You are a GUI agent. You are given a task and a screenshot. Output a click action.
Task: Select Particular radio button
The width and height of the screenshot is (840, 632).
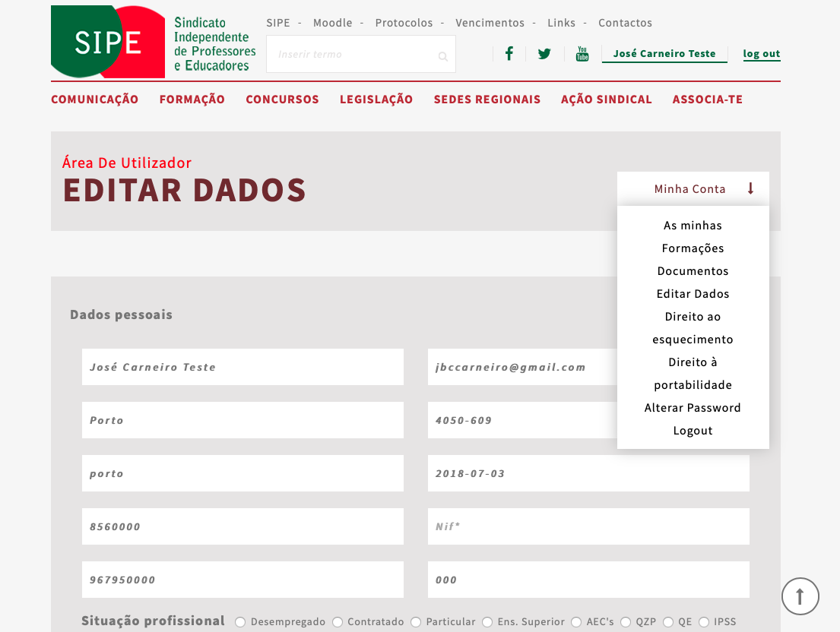[x=416, y=622]
